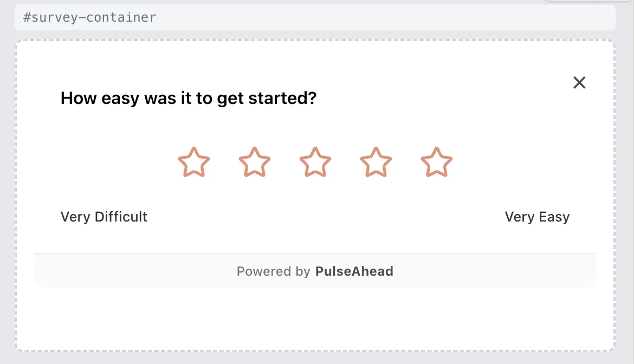Click the star right of center
Screen dimensions: 634x364
[x=375, y=162]
